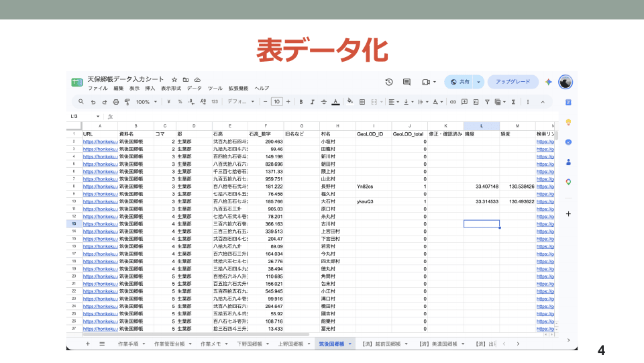
Task: Collapse the toolbar header with chevron
Action: (543, 102)
